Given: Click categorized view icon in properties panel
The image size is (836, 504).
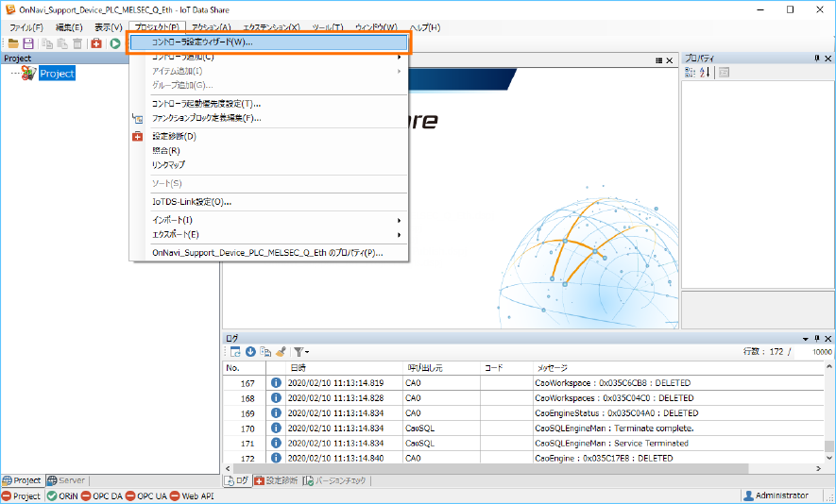Looking at the screenshot, I should [690, 73].
